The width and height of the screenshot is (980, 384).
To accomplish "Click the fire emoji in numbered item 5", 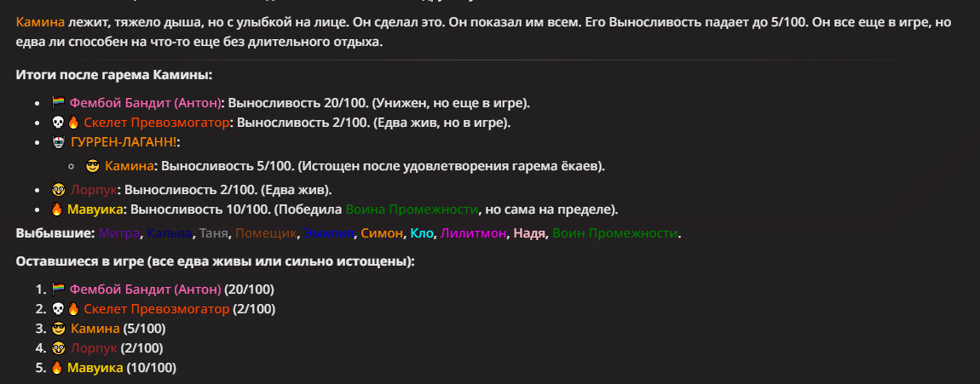I will click(57, 369).
